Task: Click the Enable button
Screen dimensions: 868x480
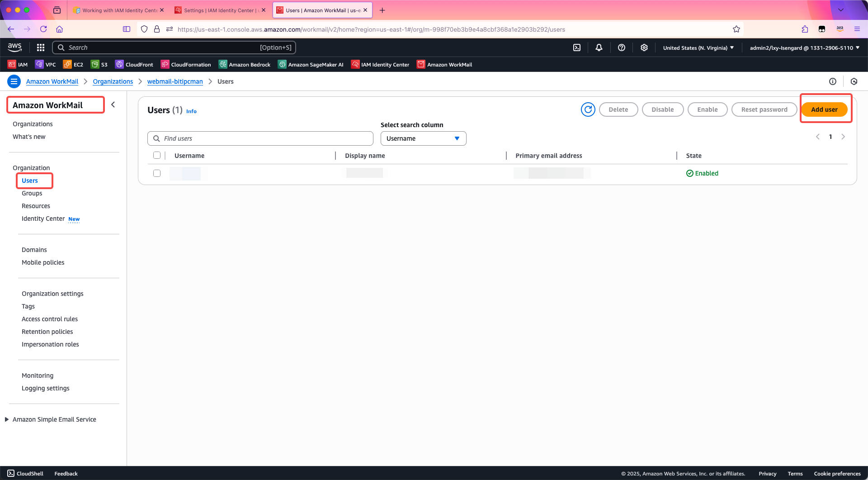Action: coord(707,109)
